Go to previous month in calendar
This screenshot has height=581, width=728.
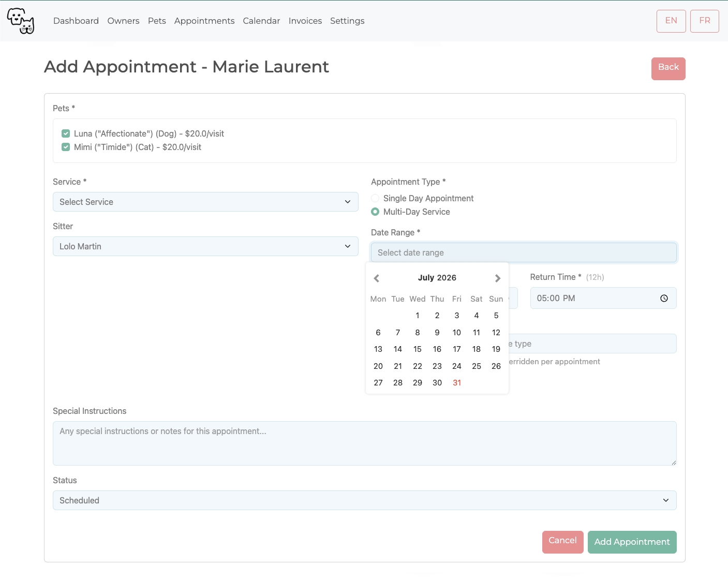pyautogui.click(x=377, y=278)
